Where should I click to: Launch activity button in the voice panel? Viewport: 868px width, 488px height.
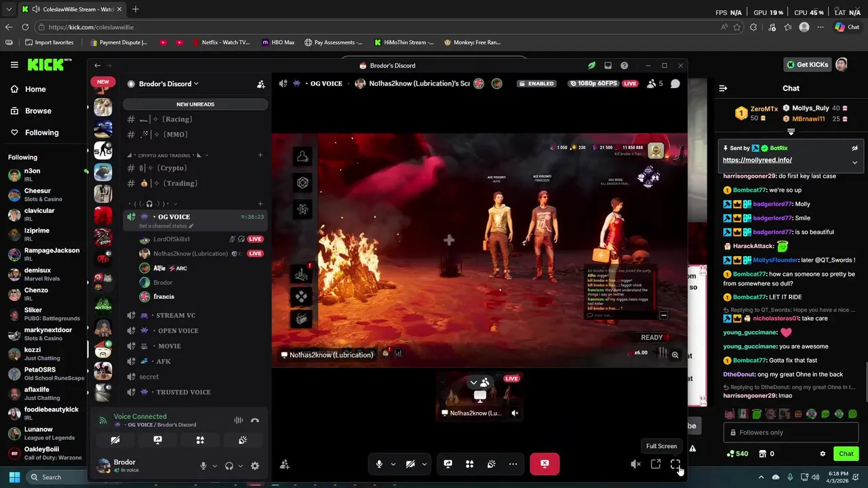click(200, 441)
